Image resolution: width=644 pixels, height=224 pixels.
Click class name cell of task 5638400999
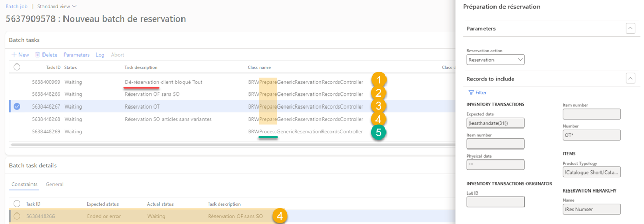305,82
